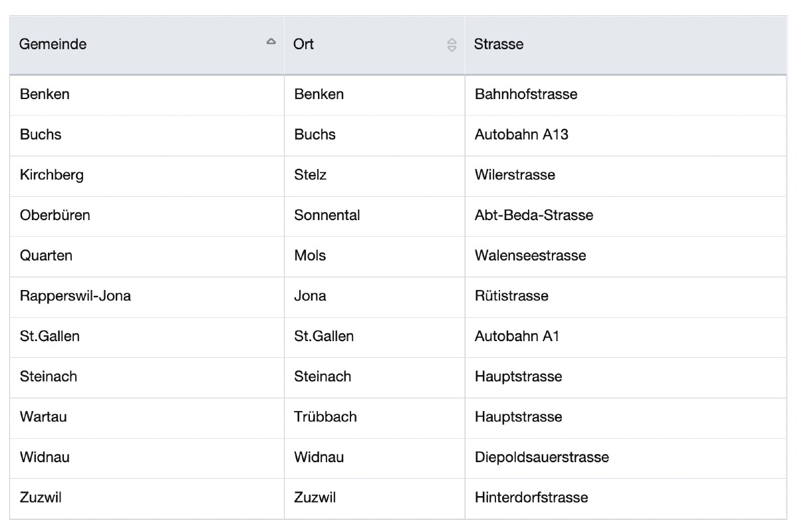Select the Autobahn A1 cell
The width and height of the screenshot is (798, 532).
coord(517,336)
